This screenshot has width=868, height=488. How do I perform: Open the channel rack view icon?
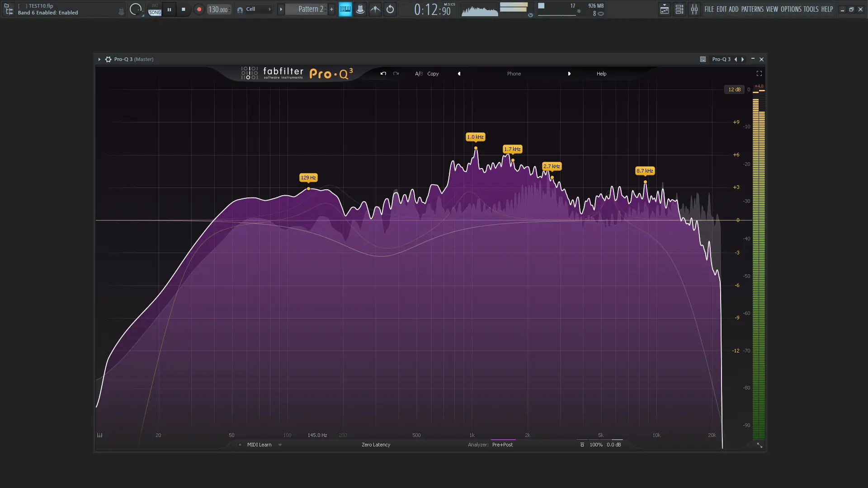click(x=679, y=9)
